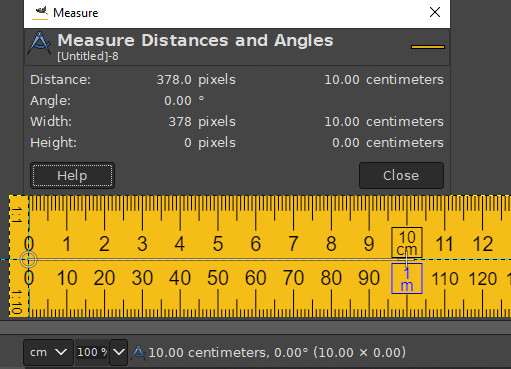
Task: Click the number 50 on the ruler's bottom scale
Action: click(x=218, y=278)
